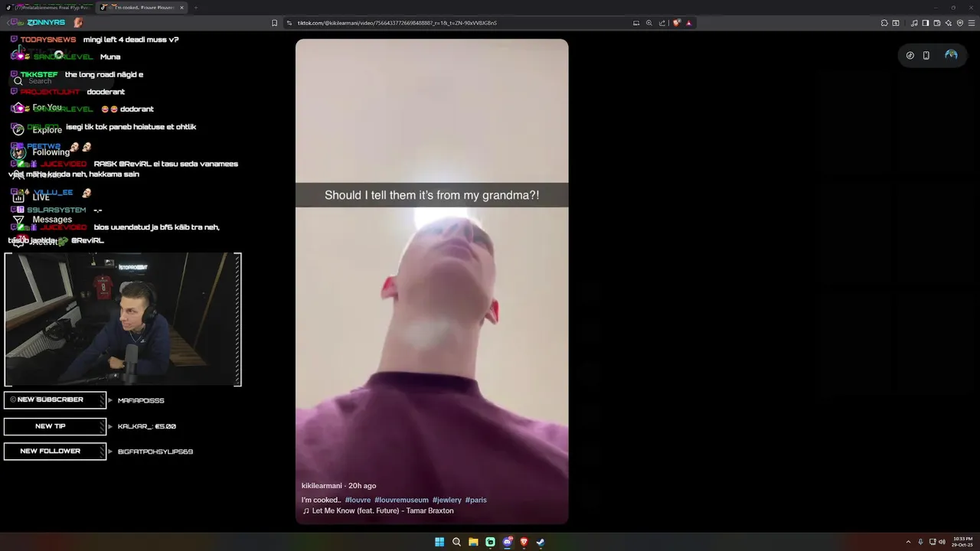Open the #louvre hashtag
980x551 pixels.
(x=358, y=500)
